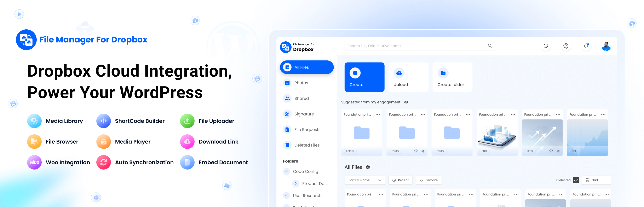Click the File Browser orange icon
This screenshot has width=644, height=207.
(x=34, y=142)
